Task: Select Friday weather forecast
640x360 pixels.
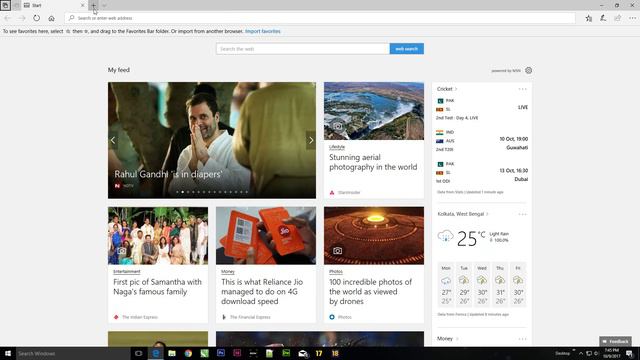Action: [x=518, y=284]
